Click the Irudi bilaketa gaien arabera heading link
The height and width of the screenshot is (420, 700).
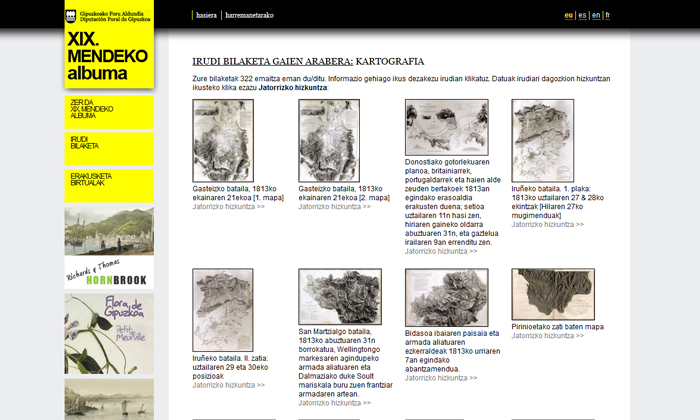(272, 61)
